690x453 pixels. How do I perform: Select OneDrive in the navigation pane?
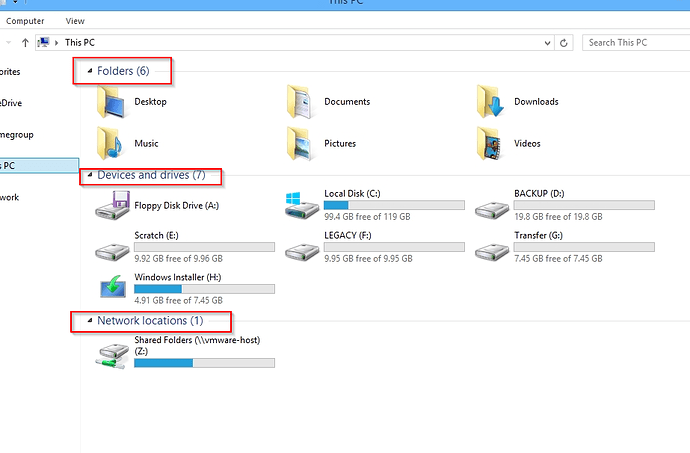tap(11, 103)
